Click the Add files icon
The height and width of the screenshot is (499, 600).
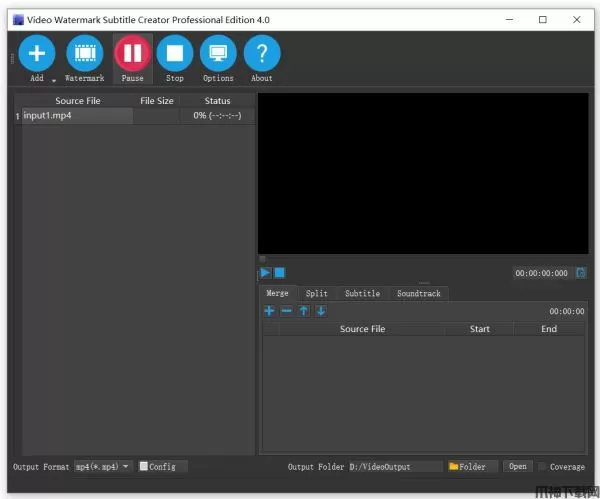point(37,53)
